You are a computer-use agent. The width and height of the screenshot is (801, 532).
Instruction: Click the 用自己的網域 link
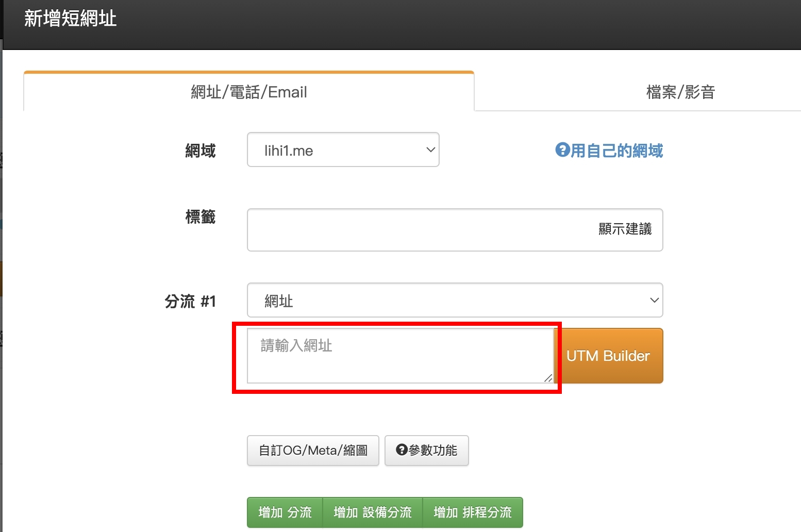pos(616,151)
